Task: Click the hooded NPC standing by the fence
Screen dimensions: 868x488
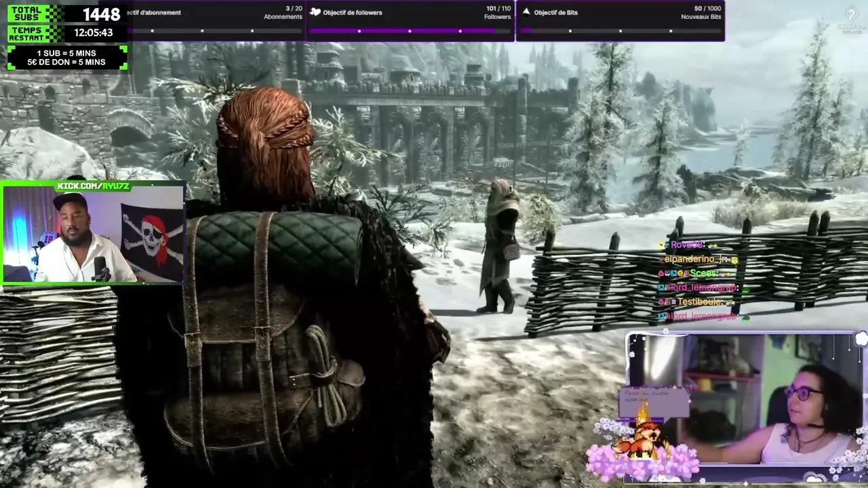Action: [x=498, y=245]
